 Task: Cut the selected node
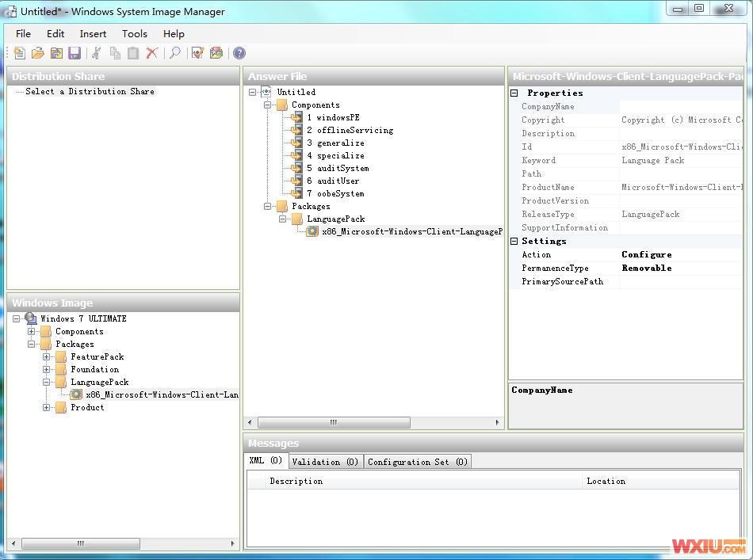tap(96, 53)
